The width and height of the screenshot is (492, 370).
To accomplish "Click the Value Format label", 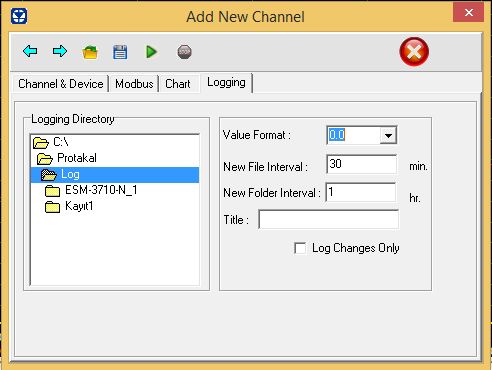I will click(x=257, y=135).
